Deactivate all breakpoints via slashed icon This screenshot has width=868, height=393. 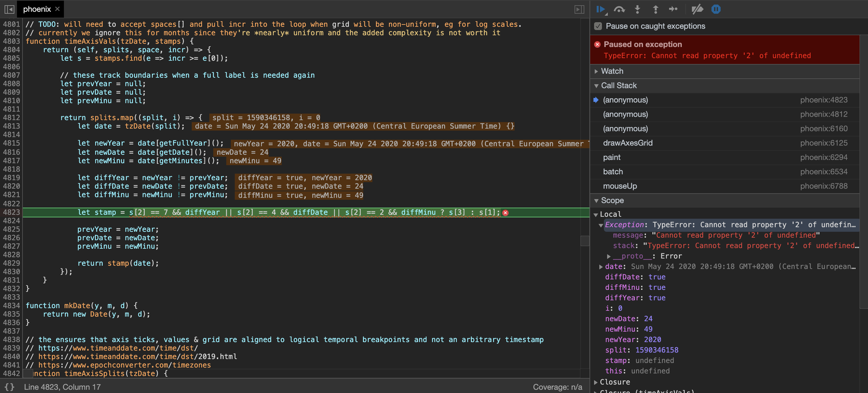pyautogui.click(x=697, y=9)
